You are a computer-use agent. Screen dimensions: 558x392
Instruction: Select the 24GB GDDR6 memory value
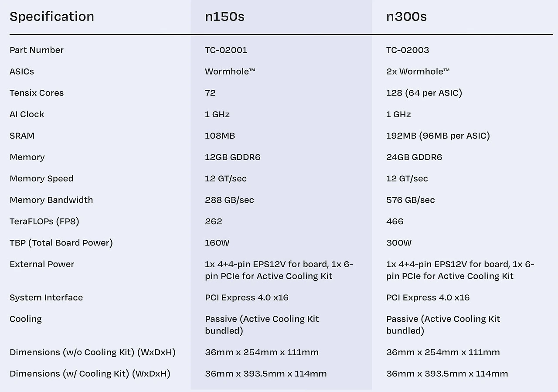[x=414, y=157]
